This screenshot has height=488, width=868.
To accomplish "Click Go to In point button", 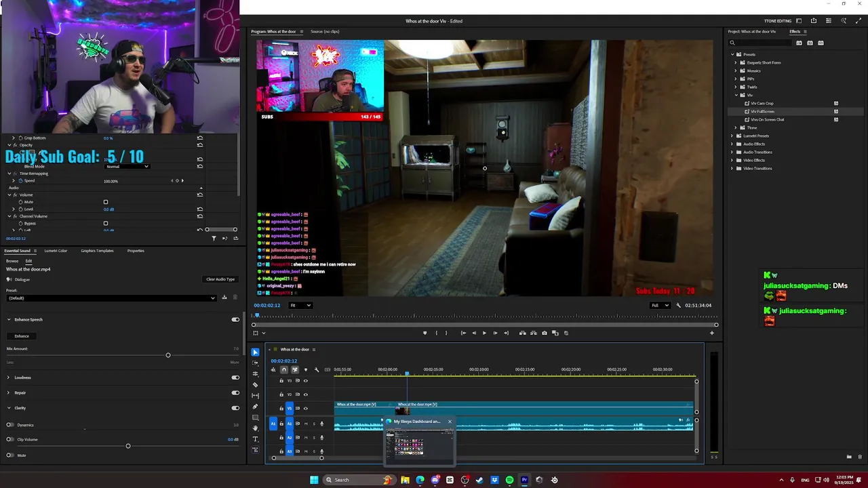I will tap(463, 333).
